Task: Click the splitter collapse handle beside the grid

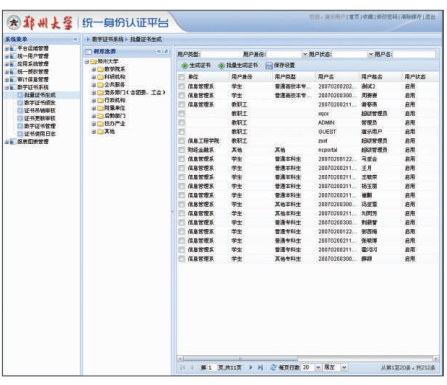Action: [172, 212]
